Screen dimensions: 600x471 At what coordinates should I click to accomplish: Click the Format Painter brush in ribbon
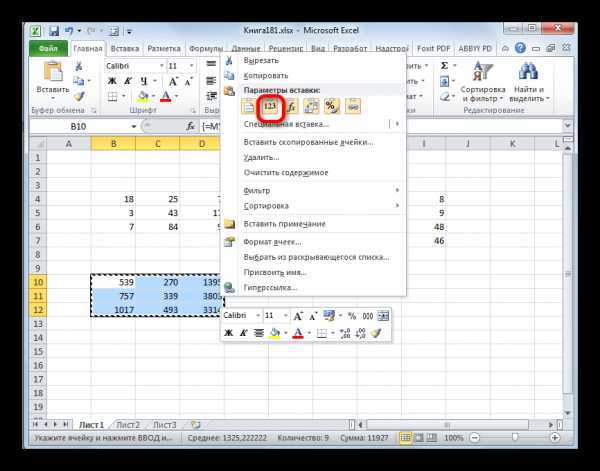click(79, 96)
